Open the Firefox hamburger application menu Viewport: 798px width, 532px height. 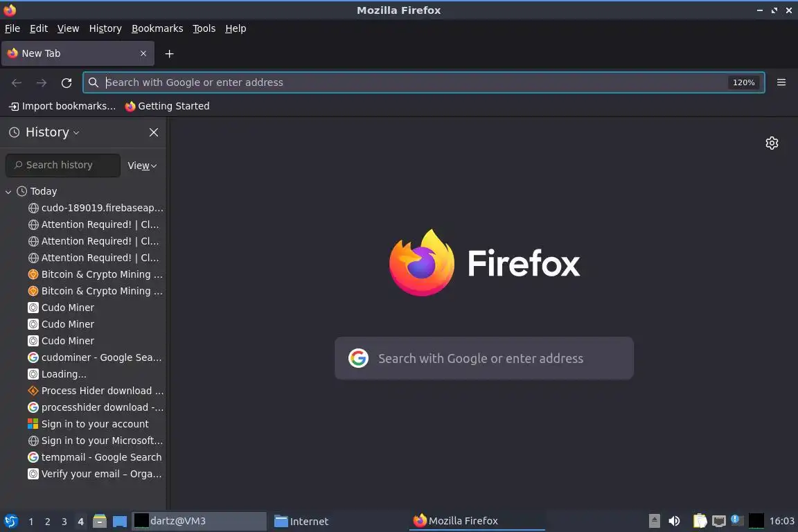(781, 82)
